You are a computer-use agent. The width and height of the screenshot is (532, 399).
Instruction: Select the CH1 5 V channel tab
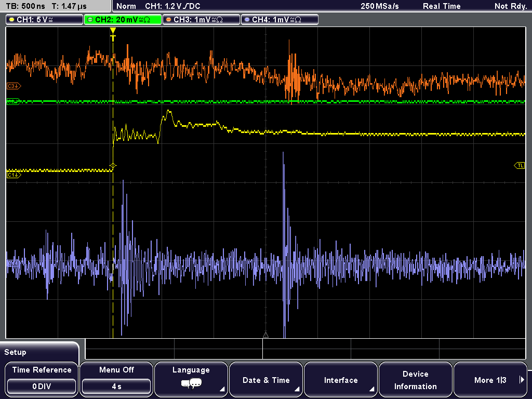45,20
